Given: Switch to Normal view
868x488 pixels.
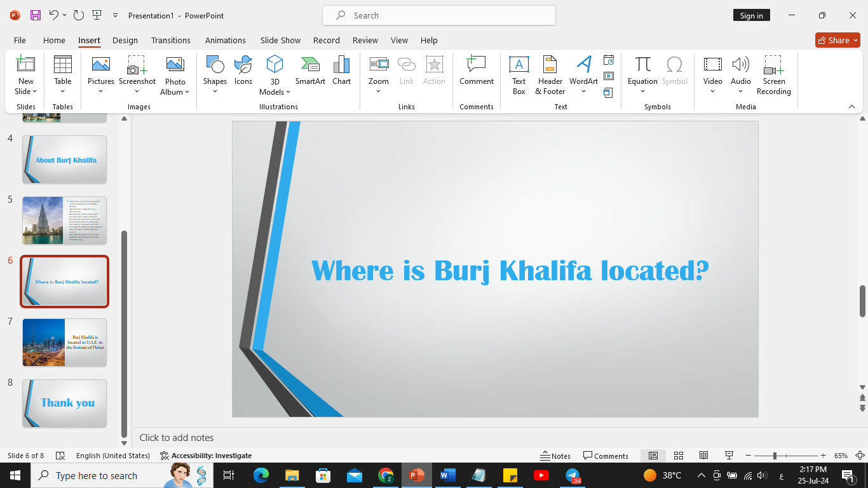Looking at the screenshot, I should (653, 456).
